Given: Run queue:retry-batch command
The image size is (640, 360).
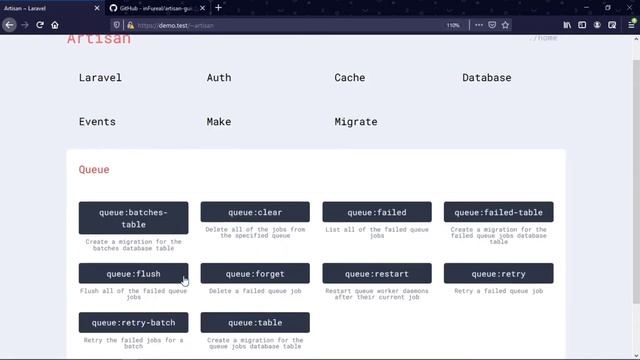Looking at the screenshot, I should tap(133, 322).
